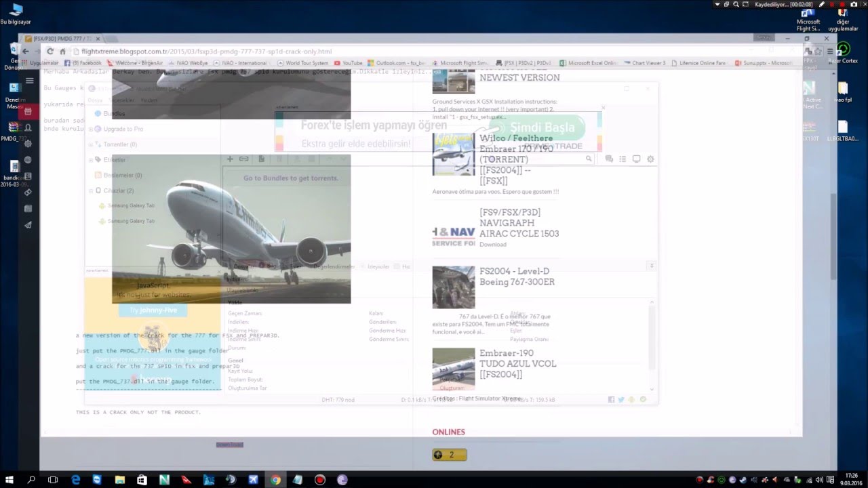Open Microsoft Excel Online bookmark

589,63
